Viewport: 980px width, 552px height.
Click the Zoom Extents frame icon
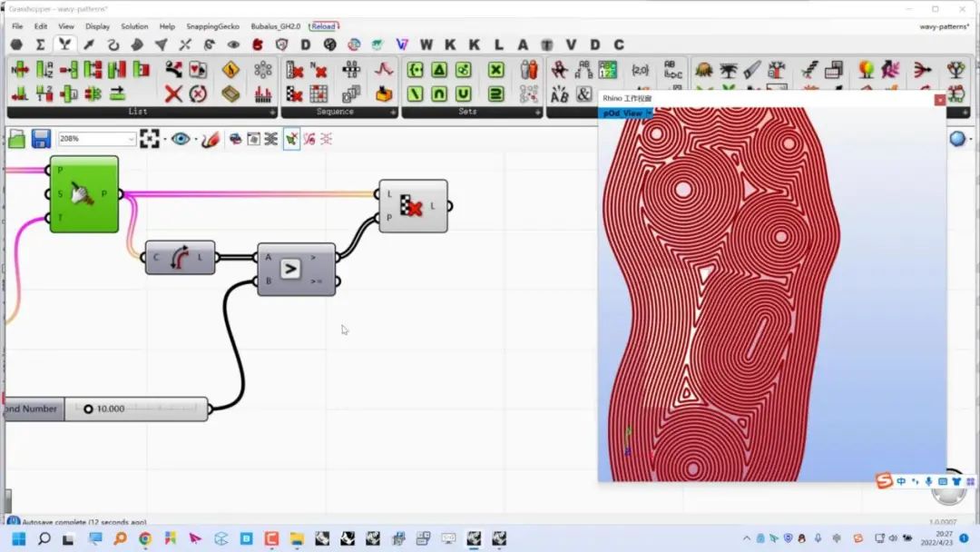(x=150, y=139)
